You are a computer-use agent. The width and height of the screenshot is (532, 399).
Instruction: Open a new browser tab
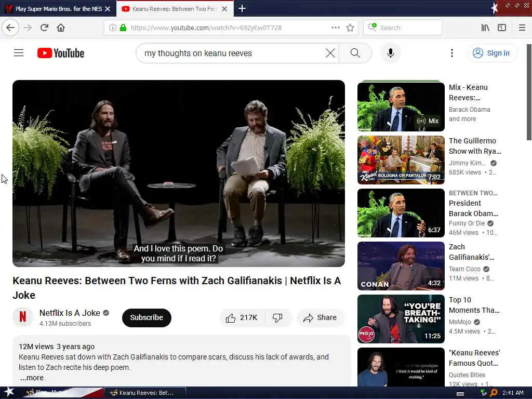pos(242,8)
